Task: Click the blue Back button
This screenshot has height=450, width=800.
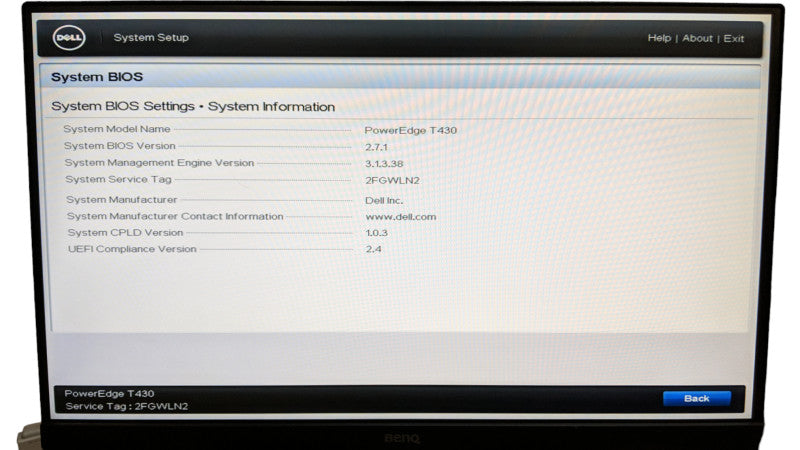Action: coord(696,398)
